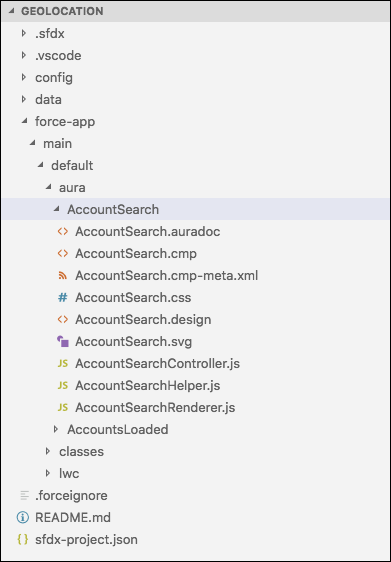
Task: Select the GEOLOCATION header label
Action: pos(62,11)
